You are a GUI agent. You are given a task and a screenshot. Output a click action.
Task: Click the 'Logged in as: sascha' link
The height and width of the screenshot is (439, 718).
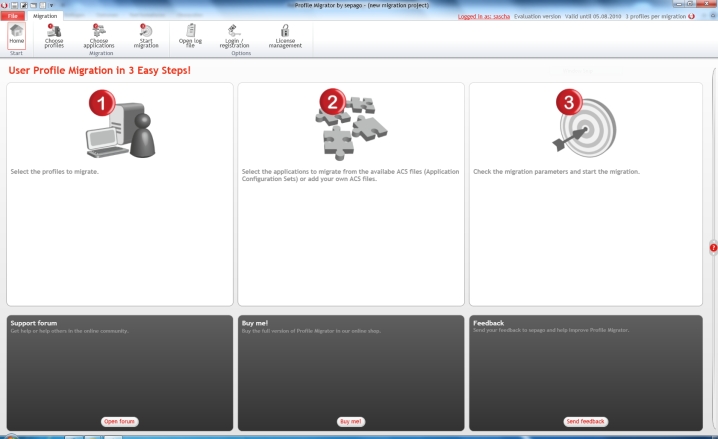click(482, 16)
